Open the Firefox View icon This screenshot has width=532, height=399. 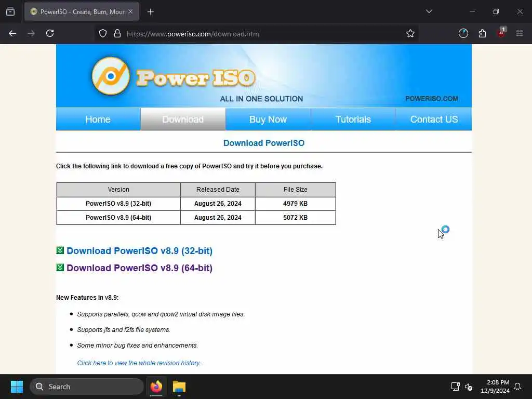(10, 12)
